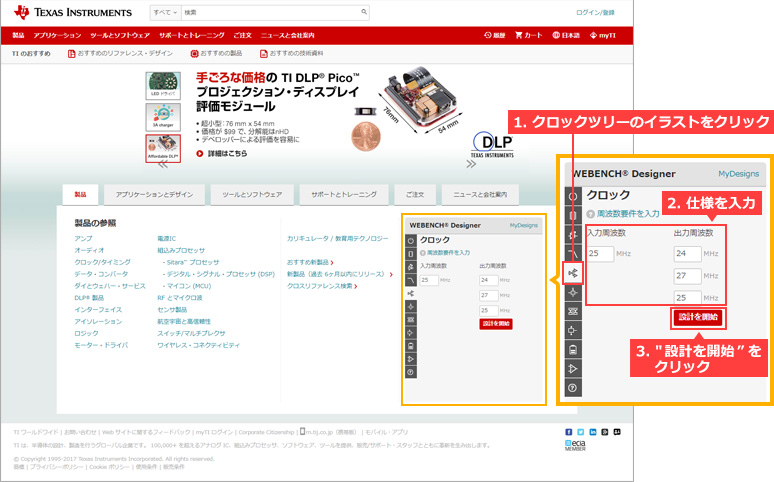Open the クロスリファレンス検索 link
This screenshot has width=774, height=482.
click(x=322, y=286)
